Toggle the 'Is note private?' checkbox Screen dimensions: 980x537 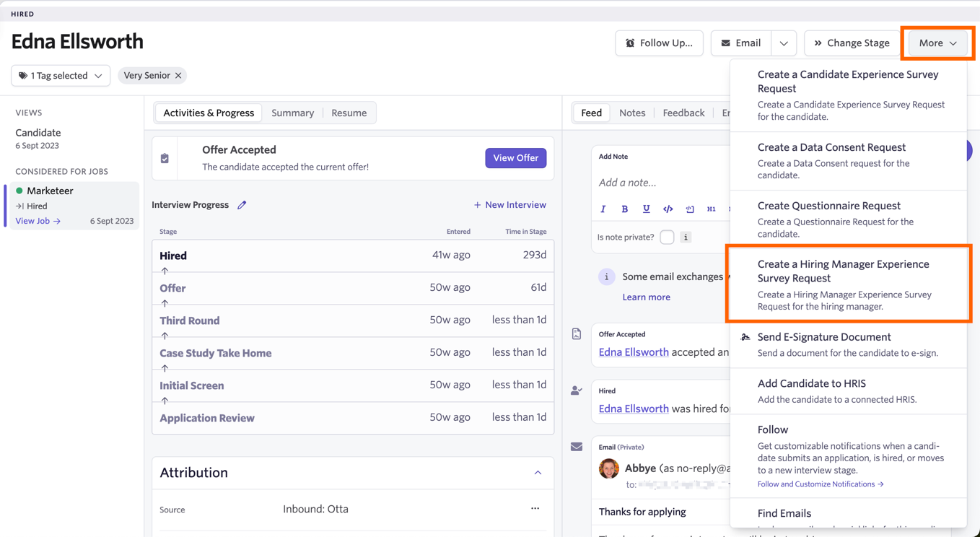point(667,237)
